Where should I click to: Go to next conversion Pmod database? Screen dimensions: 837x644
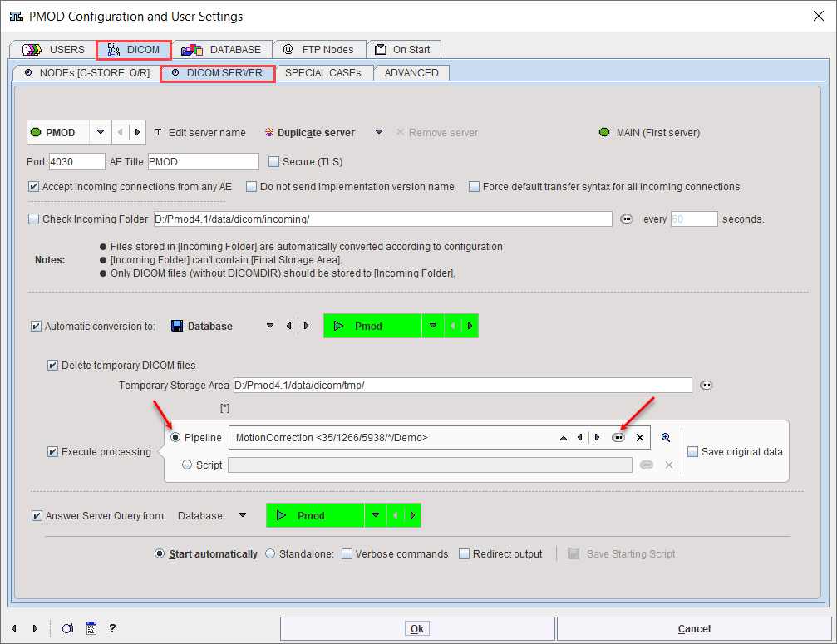470,326
